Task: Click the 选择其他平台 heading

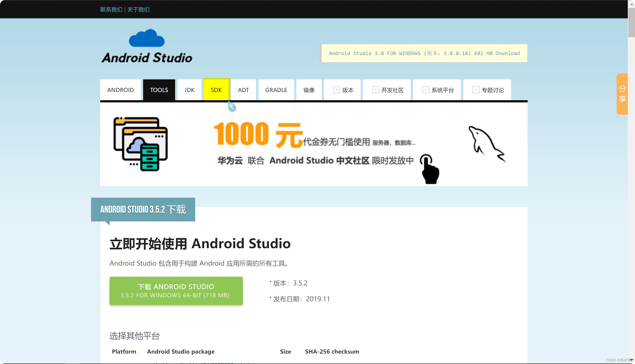Action: [x=134, y=335]
